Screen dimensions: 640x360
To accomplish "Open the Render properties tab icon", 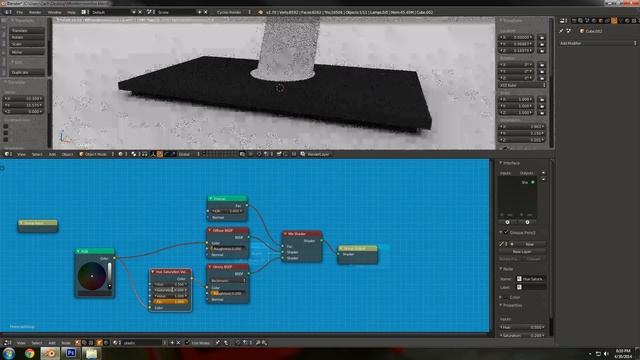I will (x=574, y=20).
